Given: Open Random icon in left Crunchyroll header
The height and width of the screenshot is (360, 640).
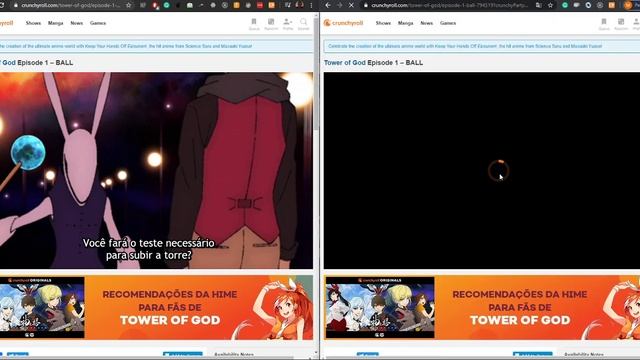Looking at the screenshot, I should (x=271, y=24).
